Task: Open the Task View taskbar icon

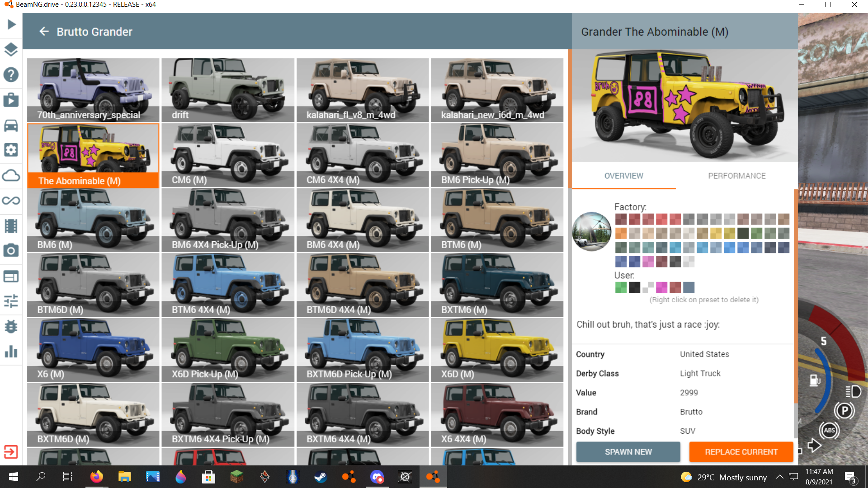Action: coord(68,477)
